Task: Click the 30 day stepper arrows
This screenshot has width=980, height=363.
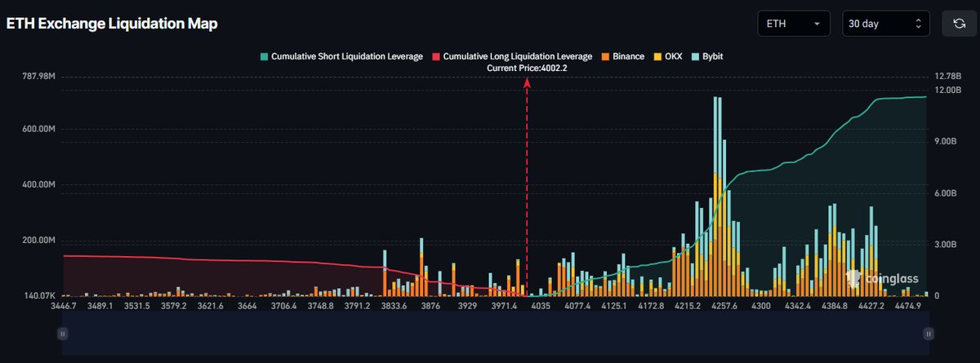Action: coord(918,24)
